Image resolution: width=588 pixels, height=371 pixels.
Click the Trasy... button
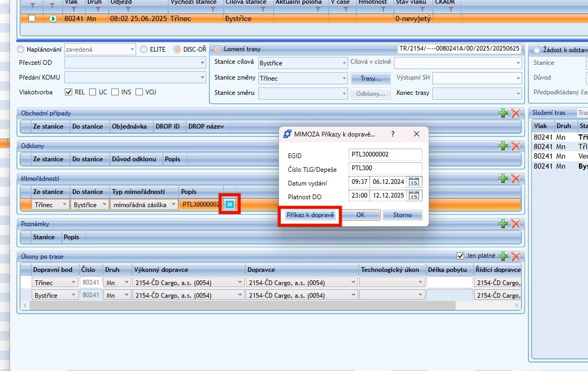point(370,78)
